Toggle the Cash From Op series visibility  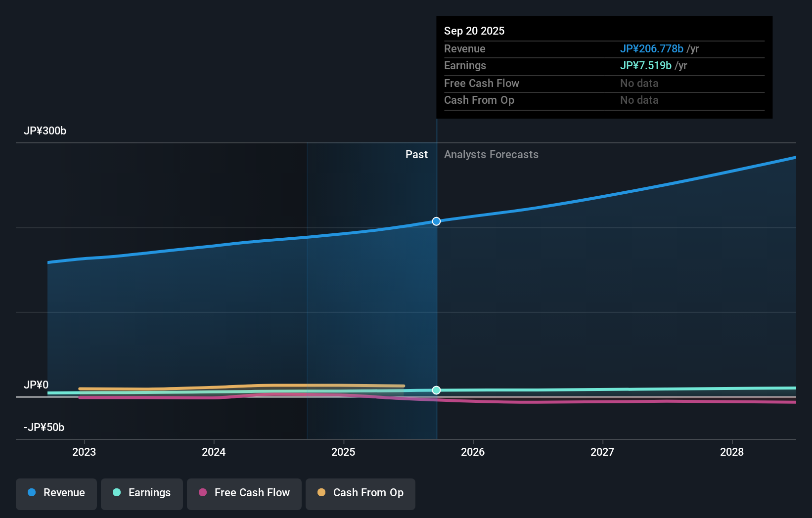[x=361, y=493]
